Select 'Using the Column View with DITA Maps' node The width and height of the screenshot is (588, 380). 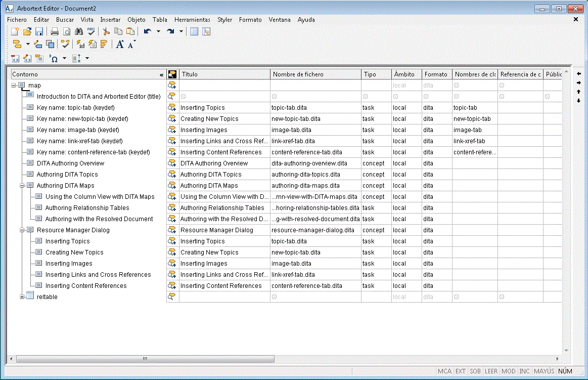[100, 196]
